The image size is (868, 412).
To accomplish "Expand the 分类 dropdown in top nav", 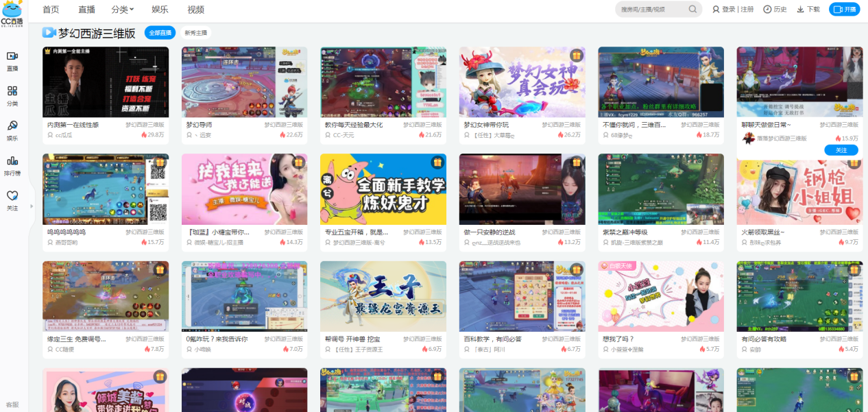I will click(x=123, y=10).
